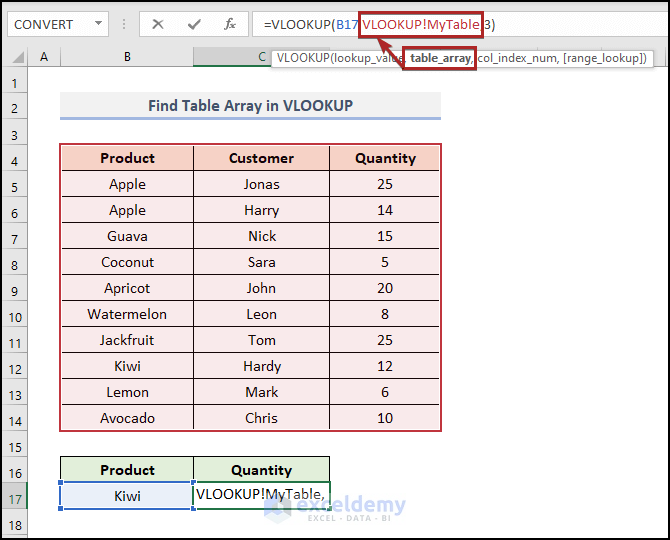Viewport: 670px width, 540px height.
Task: Select quantity 20 cell in John row
Action: click(x=385, y=288)
